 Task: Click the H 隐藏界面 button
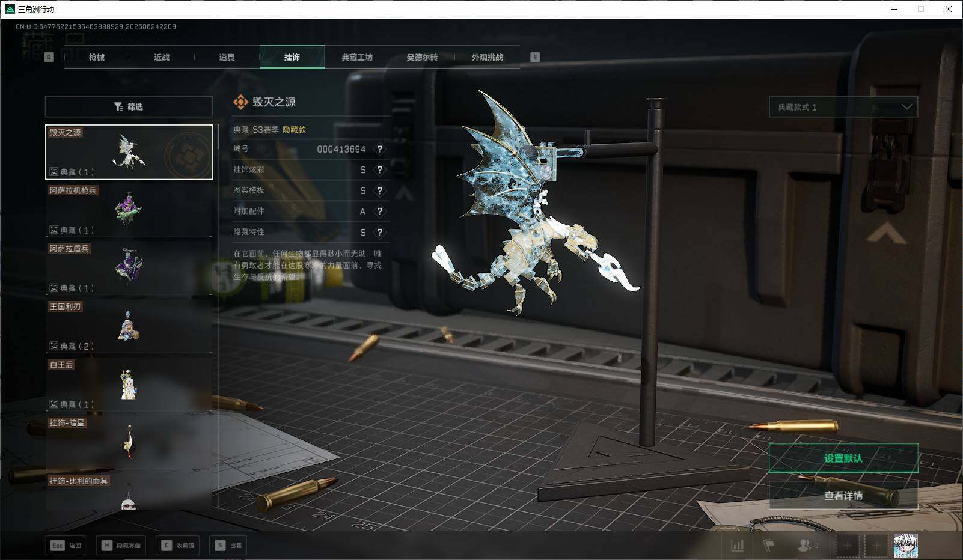pos(121,546)
